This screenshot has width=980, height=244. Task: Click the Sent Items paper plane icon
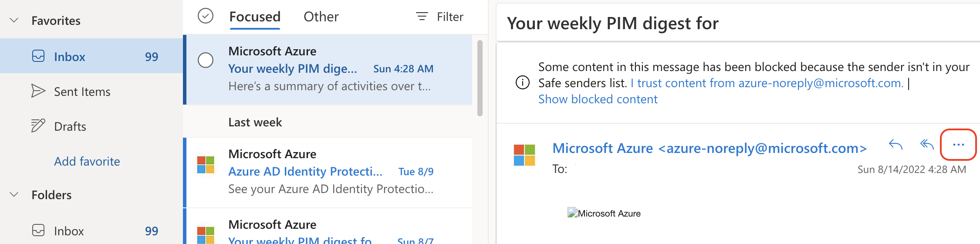(38, 91)
